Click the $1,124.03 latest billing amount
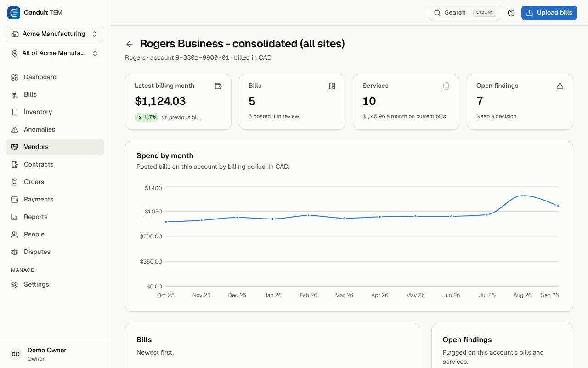Screen dimensions: 588x368 point(160,101)
